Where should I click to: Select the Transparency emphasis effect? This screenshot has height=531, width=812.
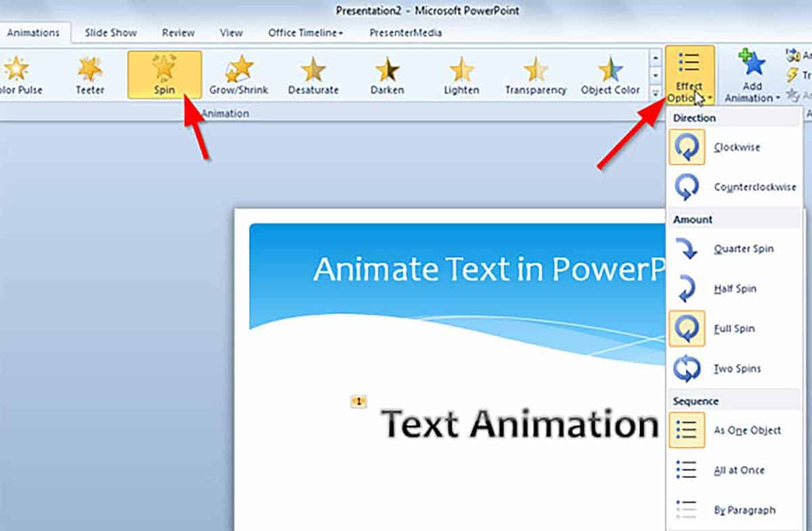pos(536,75)
